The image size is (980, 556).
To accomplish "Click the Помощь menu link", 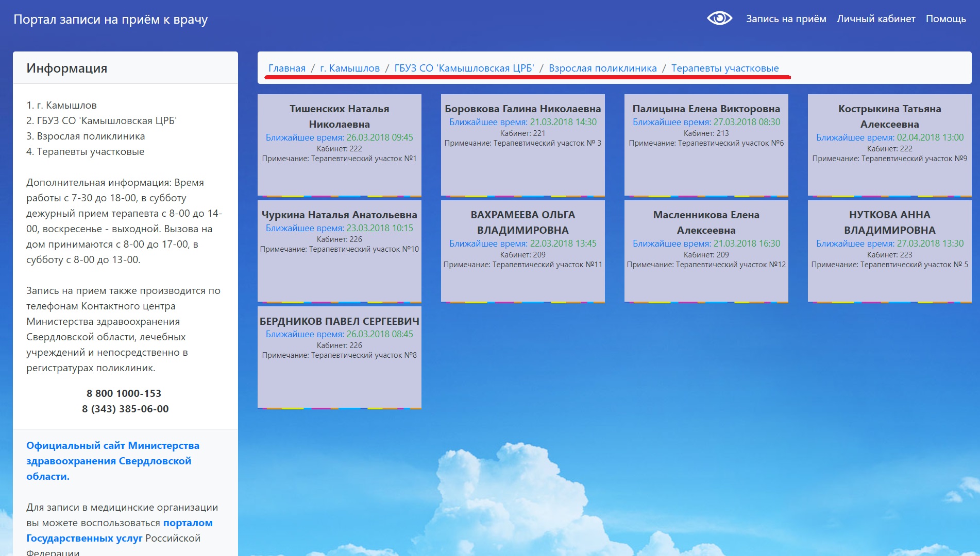I will 945,19.
